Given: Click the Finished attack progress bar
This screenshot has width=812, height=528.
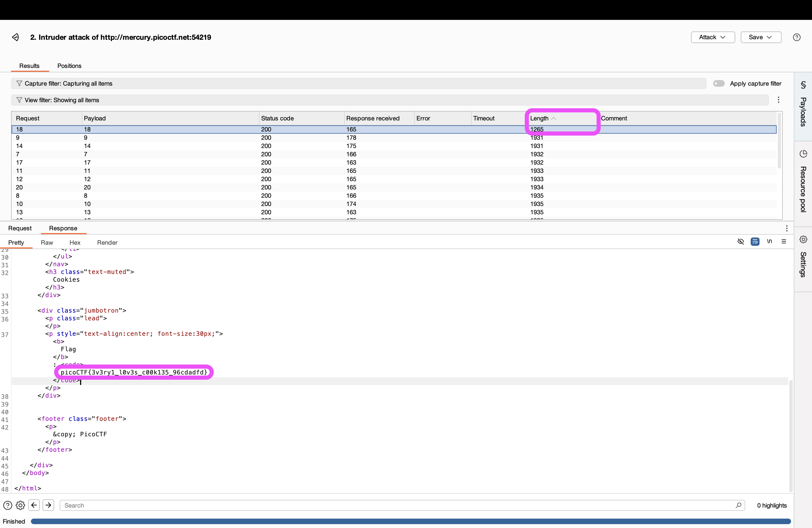Looking at the screenshot, I should pos(410,521).
